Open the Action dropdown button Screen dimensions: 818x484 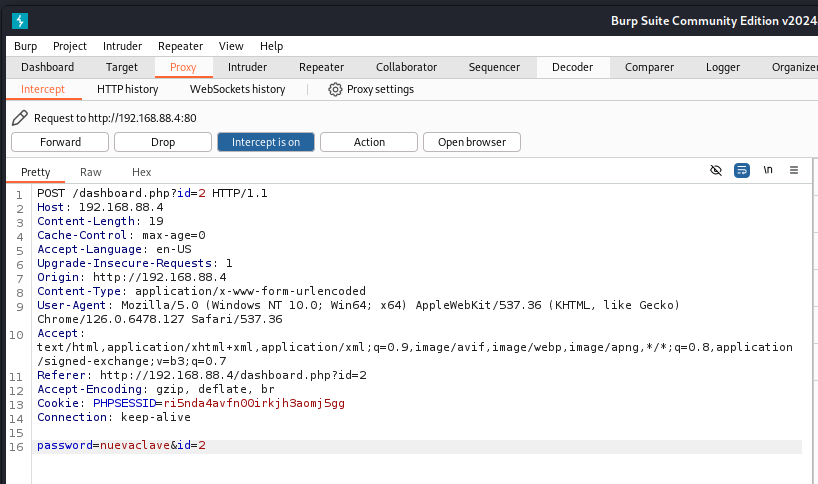(369, 142)
